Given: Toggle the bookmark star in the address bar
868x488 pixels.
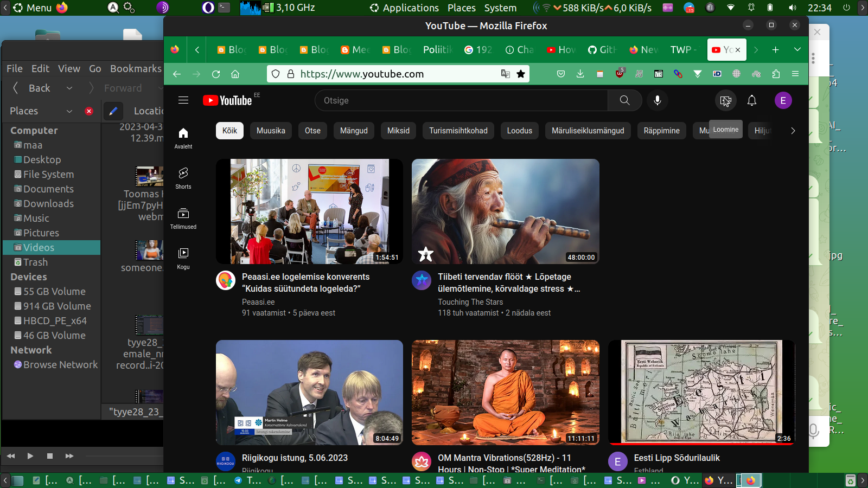Looking at the screenshot, I should (521, 74).
